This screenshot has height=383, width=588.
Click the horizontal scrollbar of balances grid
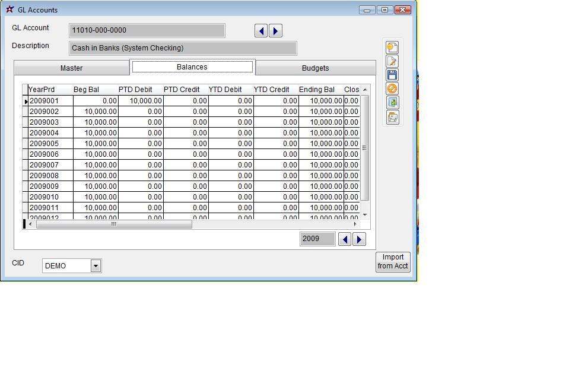[114, 224]
